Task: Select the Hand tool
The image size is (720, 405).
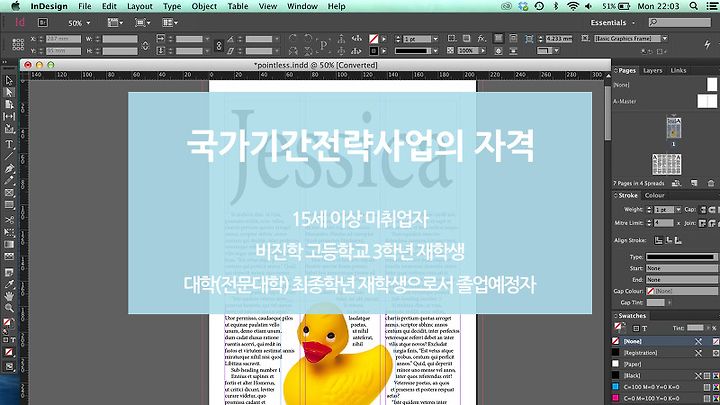Action: pos(9,296)
